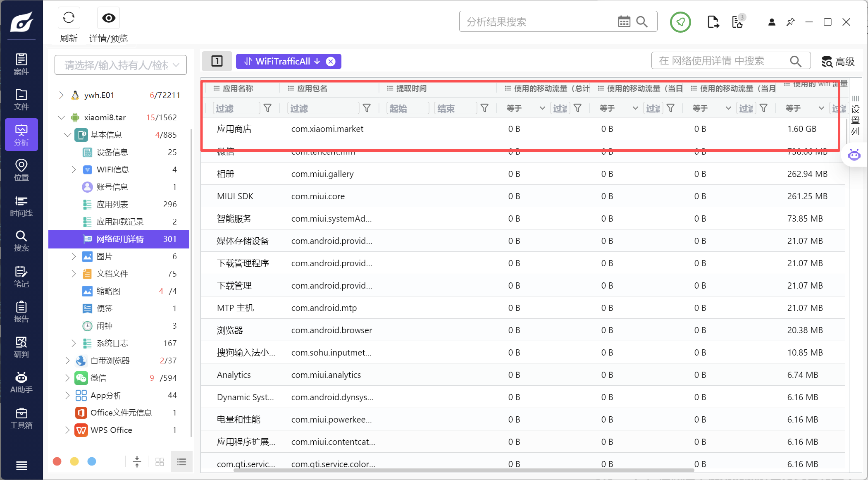This screenshot has height=480, width=868.
Task: Open the 请选择/输入持有人 dropdown
Action: point(121,65)
